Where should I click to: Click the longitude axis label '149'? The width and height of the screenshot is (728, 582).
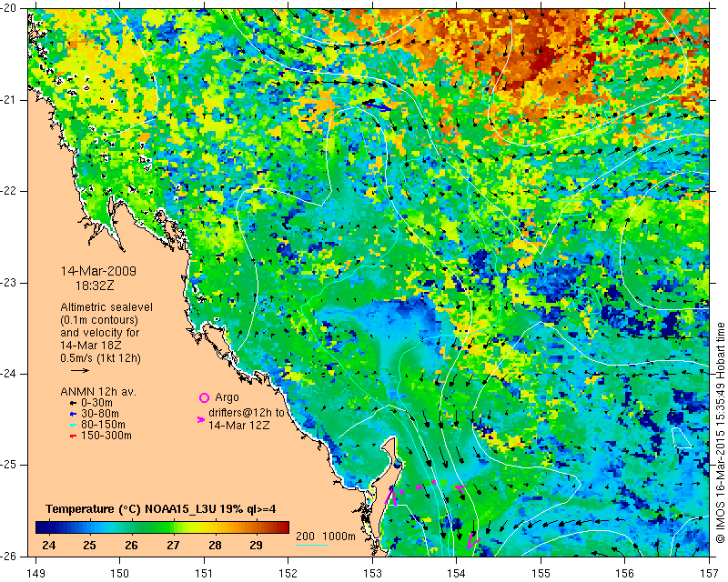coord(36,574)
